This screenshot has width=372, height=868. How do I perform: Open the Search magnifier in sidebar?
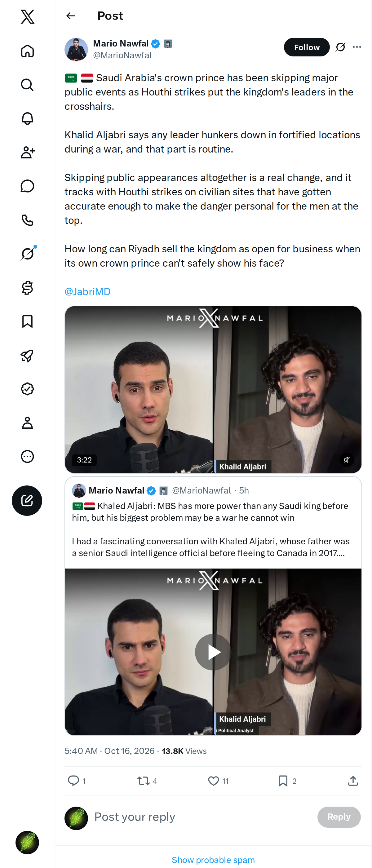click(x=27, y=85)
